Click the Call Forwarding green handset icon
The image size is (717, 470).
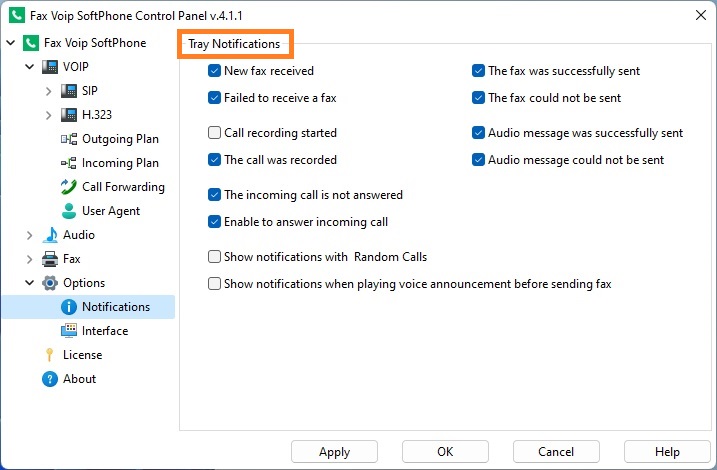[x=69, y=187]
